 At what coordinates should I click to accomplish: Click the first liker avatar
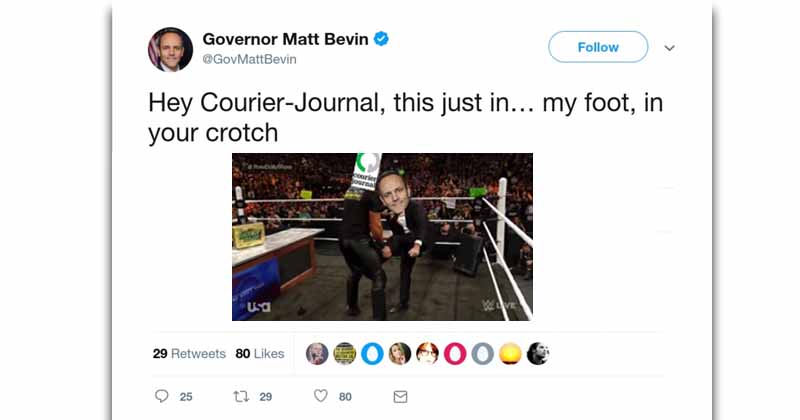pos(317,354)
